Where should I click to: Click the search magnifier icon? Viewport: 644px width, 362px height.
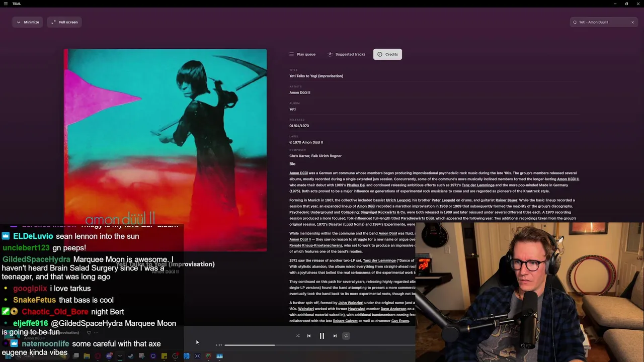tap(575, 22)
